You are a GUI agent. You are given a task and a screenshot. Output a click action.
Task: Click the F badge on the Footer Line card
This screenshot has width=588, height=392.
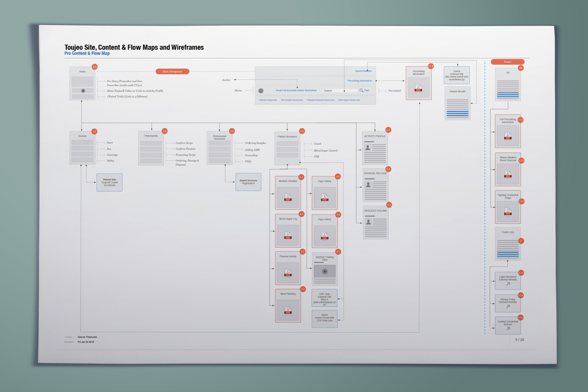[521, 241]
